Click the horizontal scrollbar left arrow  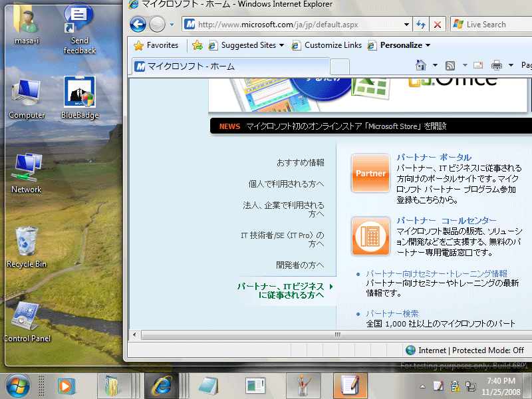click(x=134, y=335)
